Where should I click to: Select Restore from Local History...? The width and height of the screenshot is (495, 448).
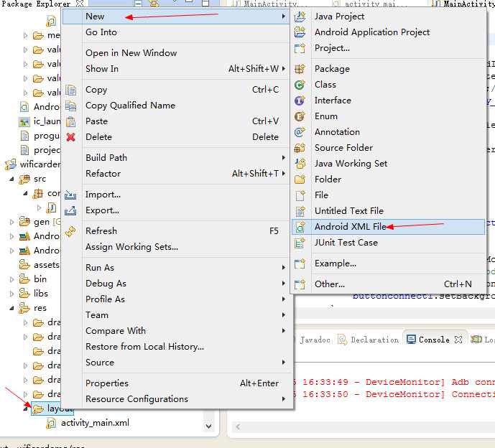pyautogui.click(x=175, y=347)
